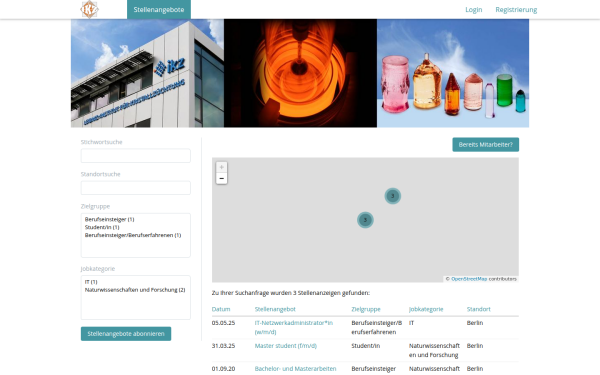
Task: Click Stellenangebote abonnieren button
Action: pos(126,334)
